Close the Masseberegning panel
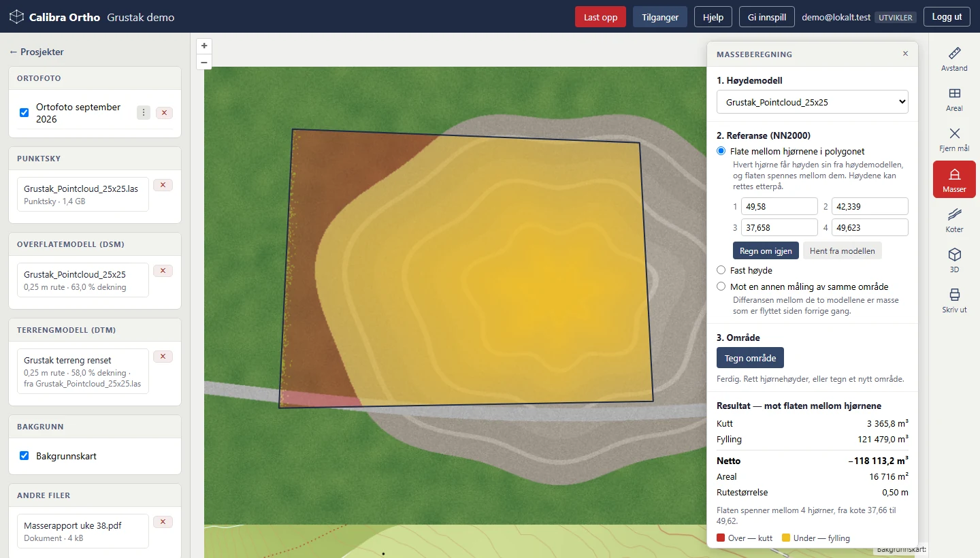 coord(905,54)
